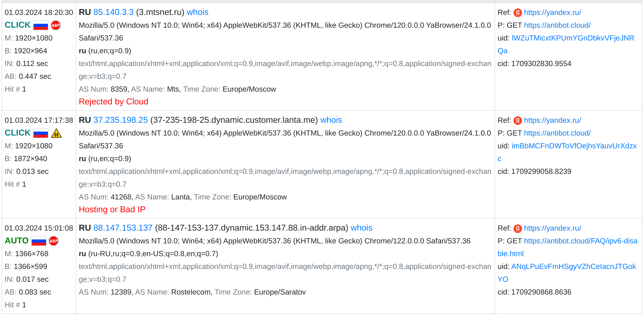
Task: Click the hosting warning triangle icon
Action: (x=56, y=133)
